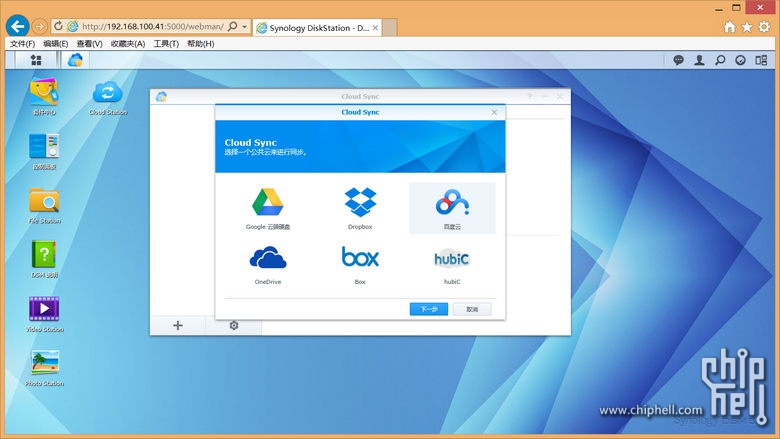Image resolution: width=780 pixels, height=439 pixels.
Task: Select hubiC cloud provider
Action: 452,264
